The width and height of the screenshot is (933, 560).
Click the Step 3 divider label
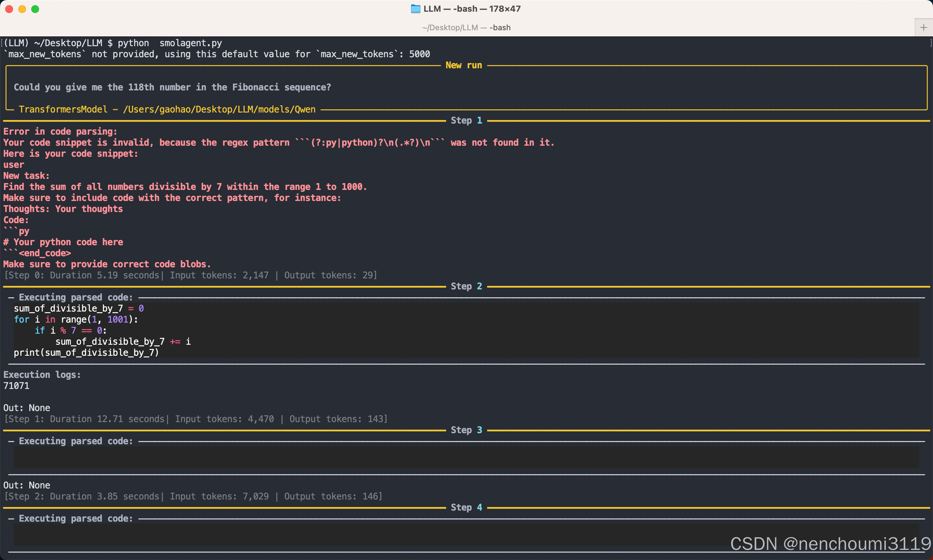click(466, 430)
